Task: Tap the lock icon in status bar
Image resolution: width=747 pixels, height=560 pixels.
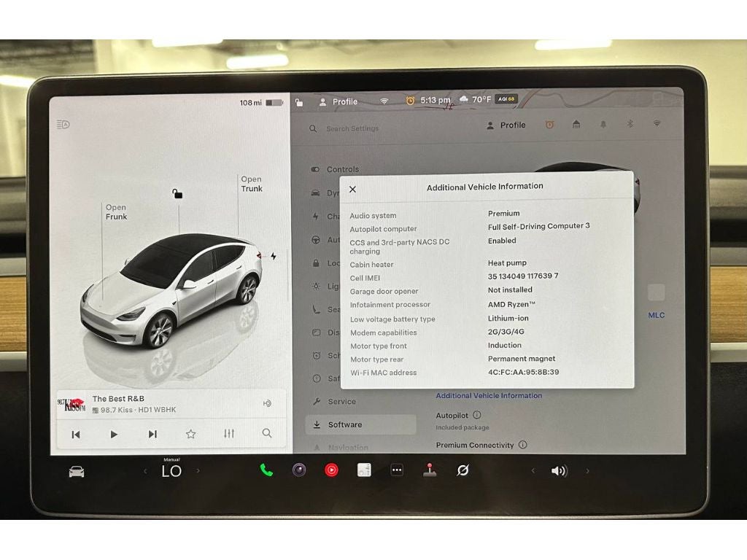Action: (x=299, y=102)
